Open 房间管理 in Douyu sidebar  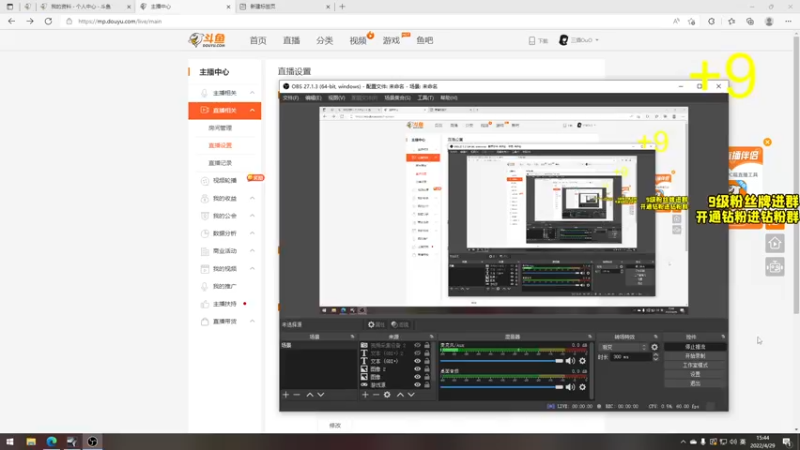click(x=220, y=128)
